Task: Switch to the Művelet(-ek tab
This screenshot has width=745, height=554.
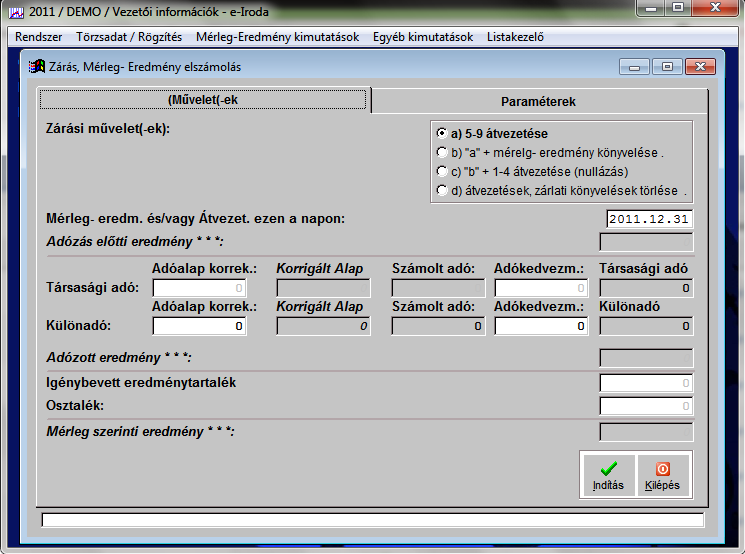Action: (x=203, y=101)
